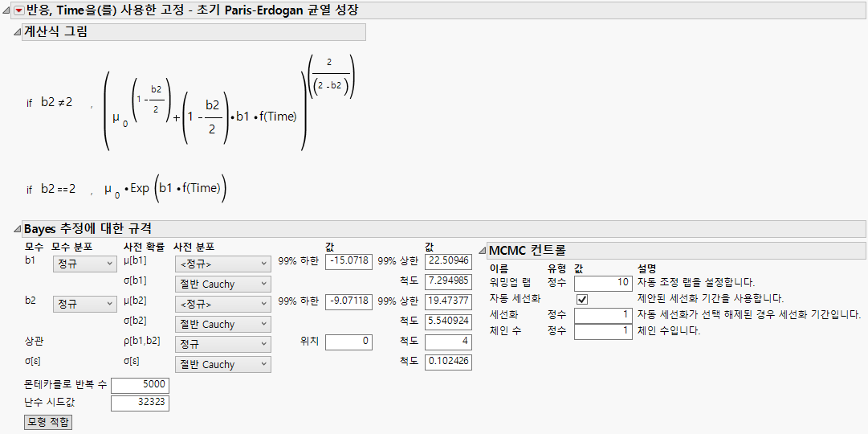Edit σ[ε] 척도 value 0.102426
Screen dimensions: 868x434
tap(448, 362)
